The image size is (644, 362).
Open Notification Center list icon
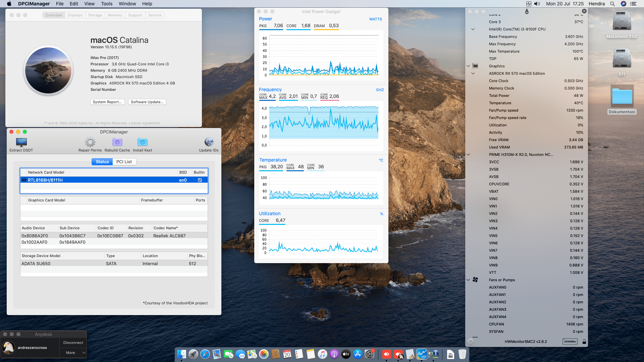(633, 4)
